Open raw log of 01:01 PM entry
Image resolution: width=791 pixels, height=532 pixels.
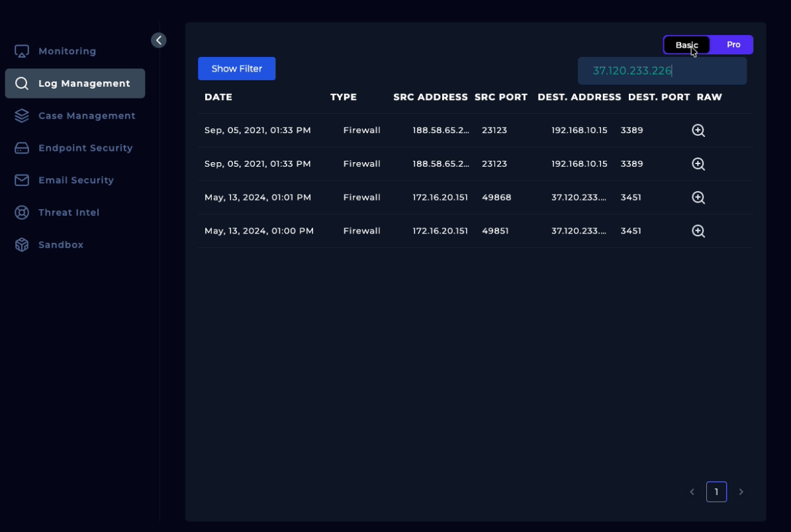click(698, 197)
